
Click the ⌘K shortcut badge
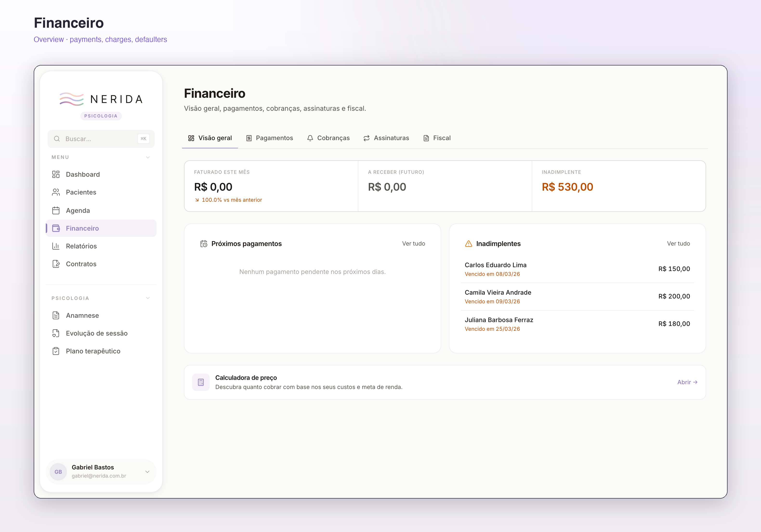(144, 139)
